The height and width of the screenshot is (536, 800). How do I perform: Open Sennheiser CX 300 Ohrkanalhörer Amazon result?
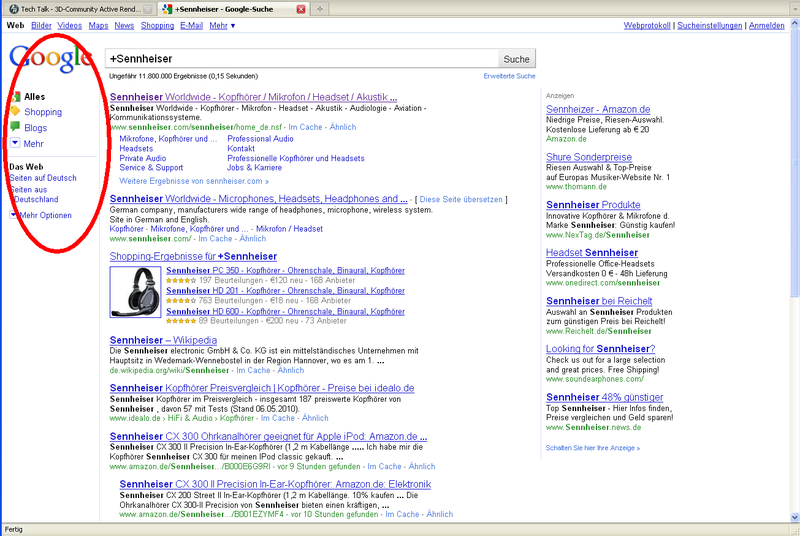(x=268, y=437)
